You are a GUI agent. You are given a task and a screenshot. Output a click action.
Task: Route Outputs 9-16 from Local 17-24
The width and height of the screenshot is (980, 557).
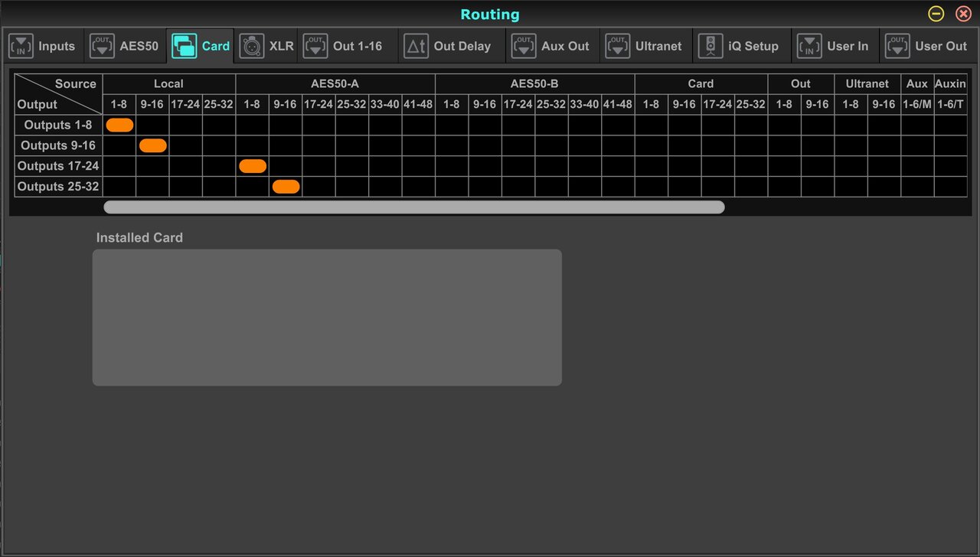[186, 145]
